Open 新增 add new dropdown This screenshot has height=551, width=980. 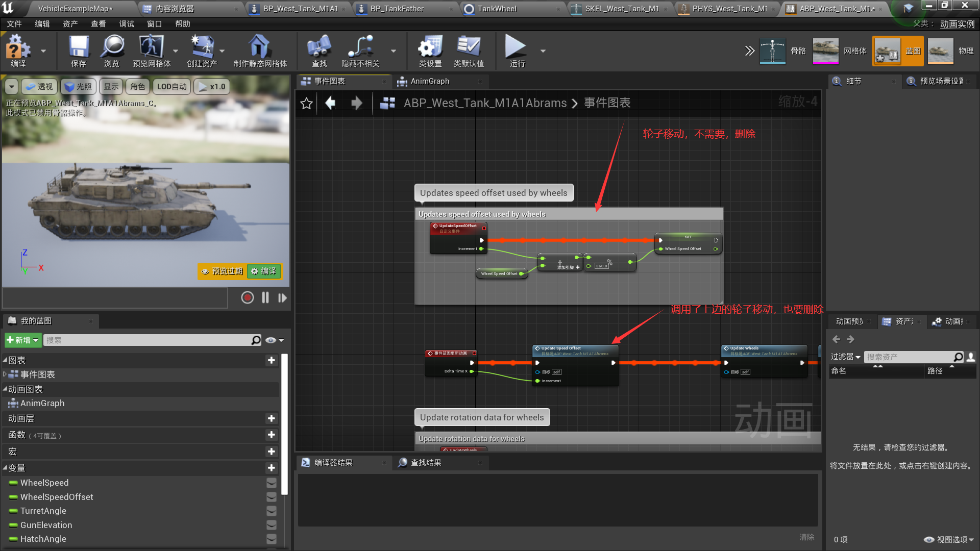tap(23, 340)
